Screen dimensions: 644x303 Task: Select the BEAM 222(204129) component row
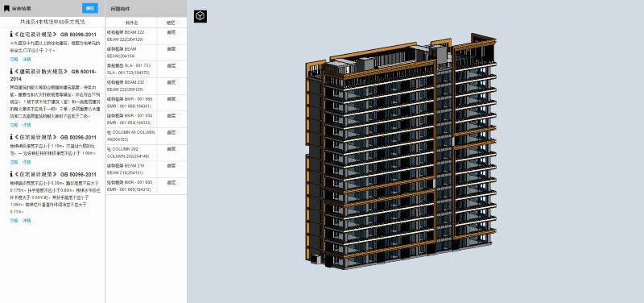coord(147,36)
